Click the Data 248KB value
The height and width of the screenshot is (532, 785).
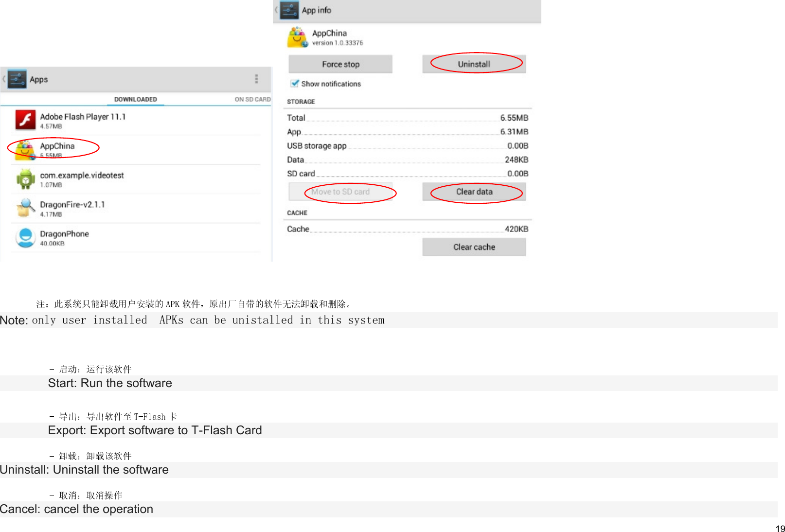[517, 160]
